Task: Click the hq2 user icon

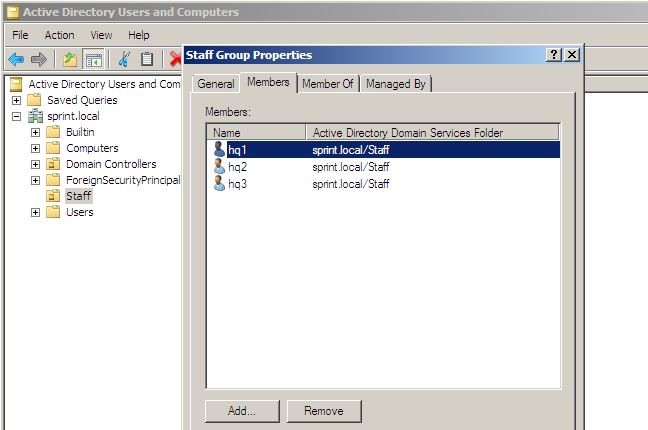Action: pos(219,166)
